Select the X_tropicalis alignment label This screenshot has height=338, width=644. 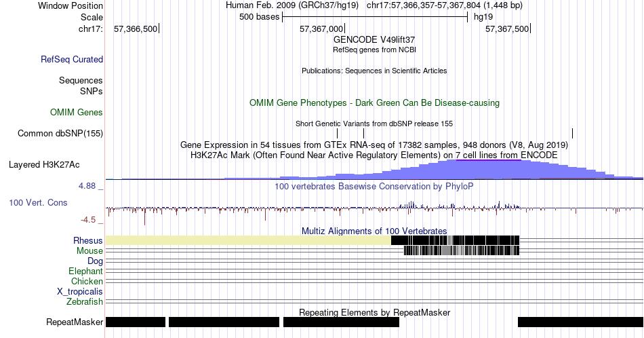pos(80,292)
